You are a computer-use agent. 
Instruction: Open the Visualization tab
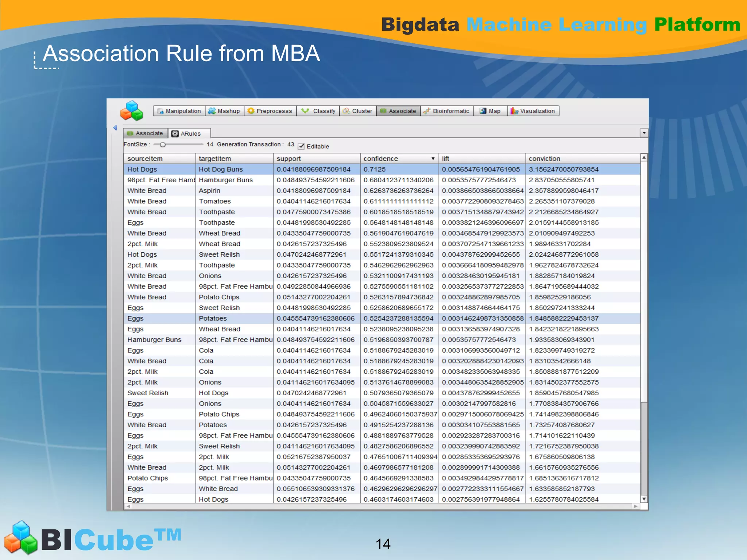point(533,111)
